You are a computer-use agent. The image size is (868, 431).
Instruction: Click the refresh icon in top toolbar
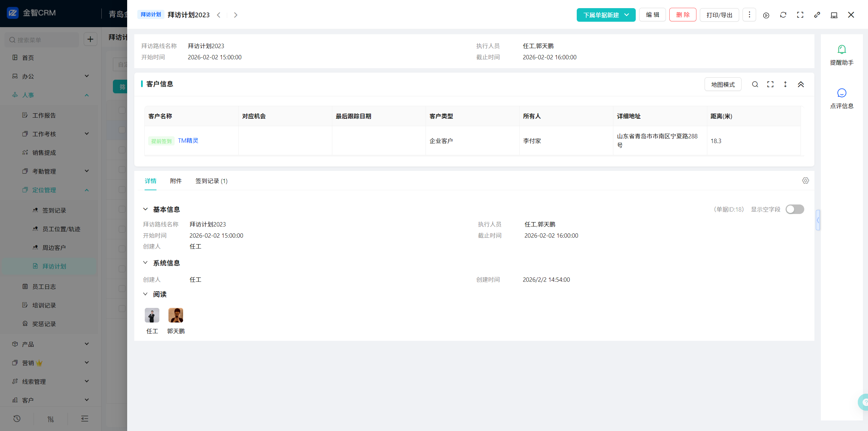[x=783, y=15]
